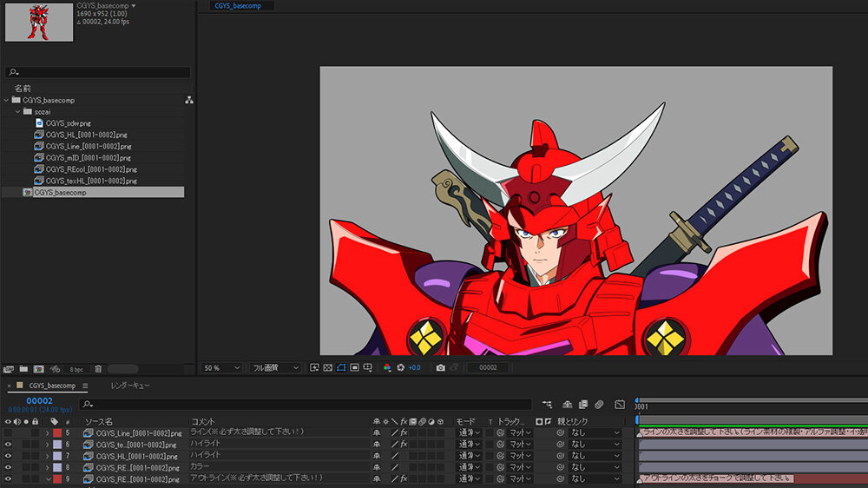868x488 pixels.
Task: Click the motion blur icon above timeline
Action: [x=599, y=405]
